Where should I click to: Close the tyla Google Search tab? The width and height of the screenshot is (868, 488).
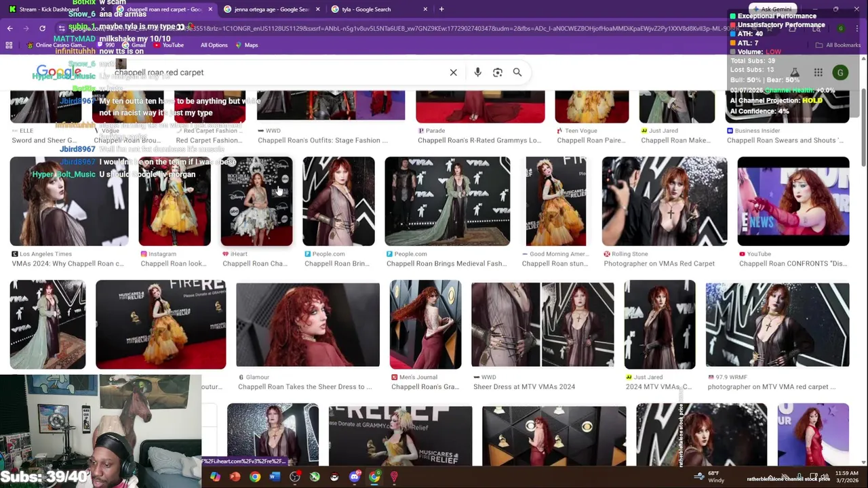(425, 9)
